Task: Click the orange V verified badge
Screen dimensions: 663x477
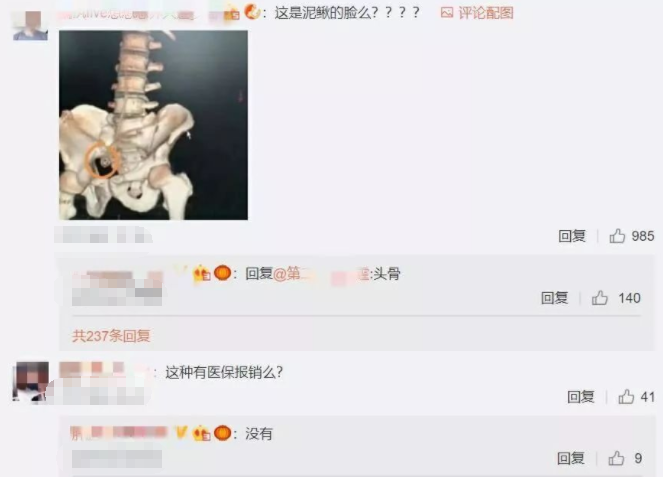Action: (x=181, y=433)
